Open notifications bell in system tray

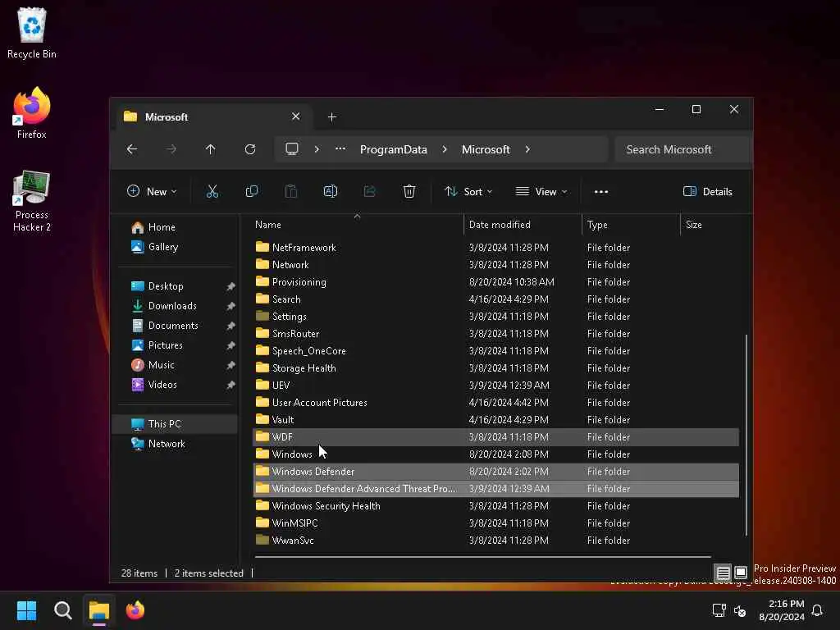[x=817, y=610]
